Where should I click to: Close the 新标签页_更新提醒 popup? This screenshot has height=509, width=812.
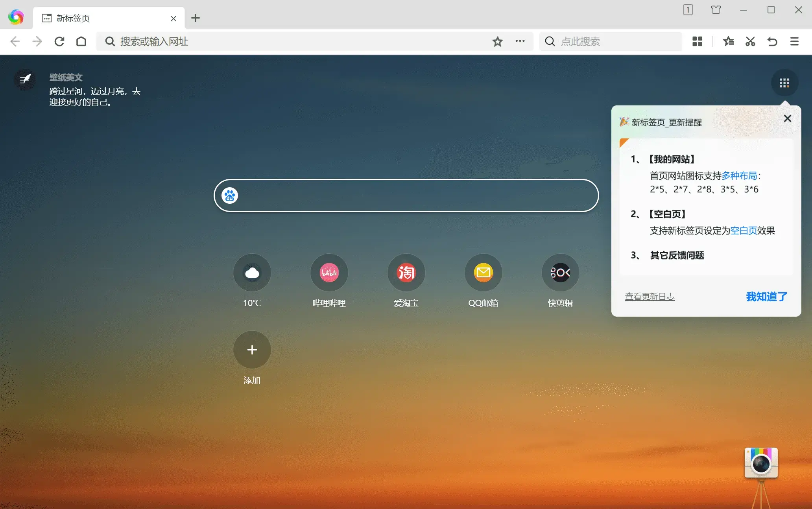787,118
